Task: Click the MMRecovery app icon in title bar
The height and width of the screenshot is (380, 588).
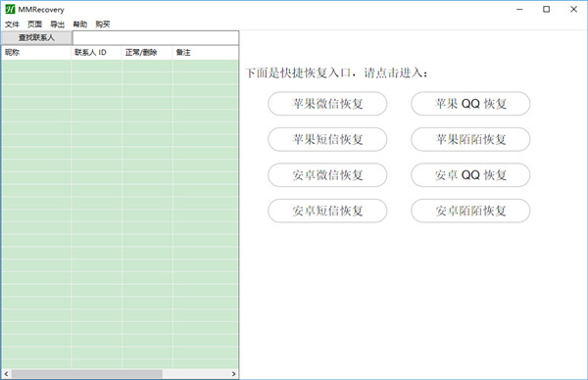Action: pos(10,10)
